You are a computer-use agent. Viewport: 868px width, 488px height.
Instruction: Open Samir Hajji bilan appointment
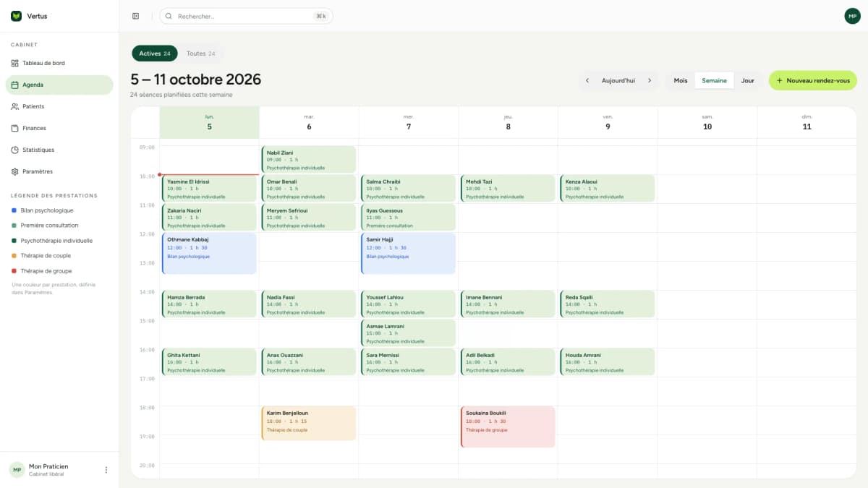coord(409,254)
